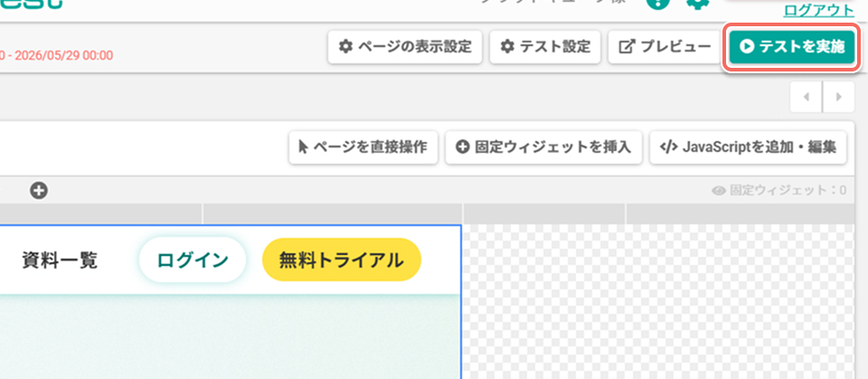The image size is (868, 379).
Task: Toggle the 固定ウィジェット eye icon
Action: pyautogui.click(x=719, y=191)
